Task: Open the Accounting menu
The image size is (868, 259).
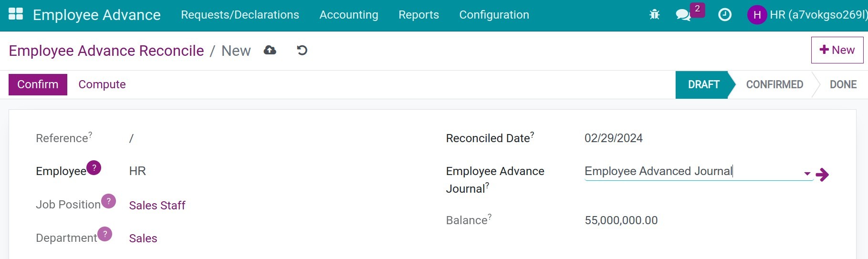Action: coord(349,15)
